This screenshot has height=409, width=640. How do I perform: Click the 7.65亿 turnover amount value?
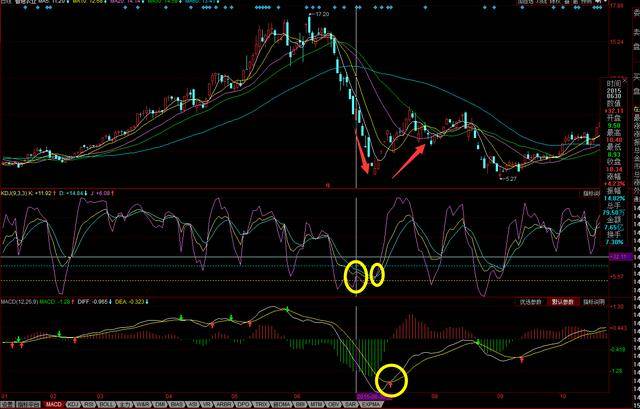coord(614,227)
